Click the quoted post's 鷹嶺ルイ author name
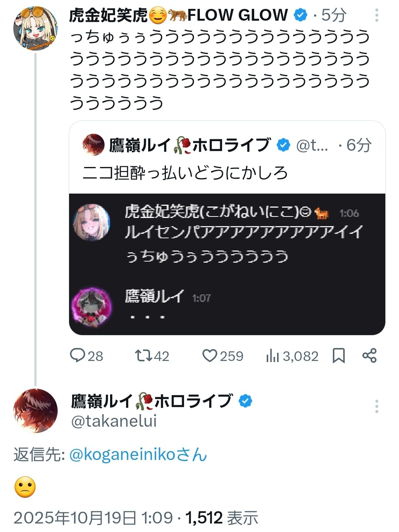This screenshot has width=399, height=532. 140,145
